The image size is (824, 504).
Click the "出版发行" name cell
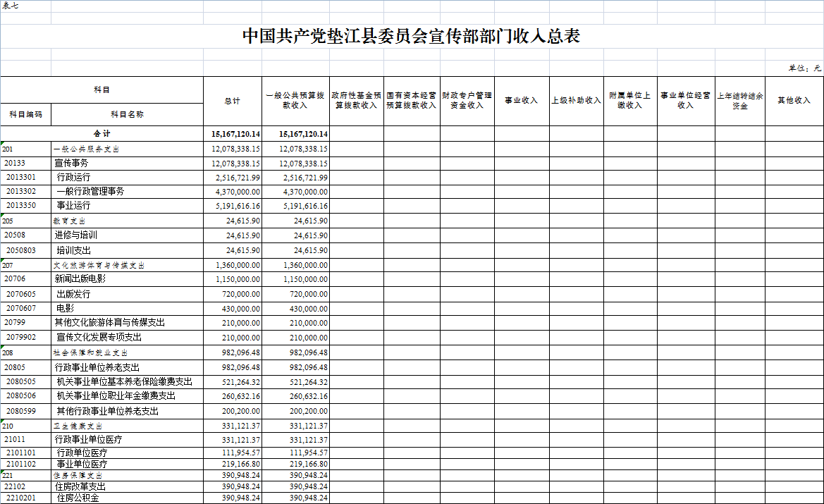[x=127, y=295]
